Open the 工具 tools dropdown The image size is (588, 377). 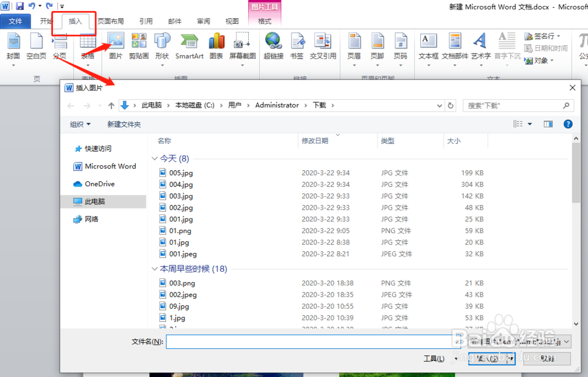[440, 359]
